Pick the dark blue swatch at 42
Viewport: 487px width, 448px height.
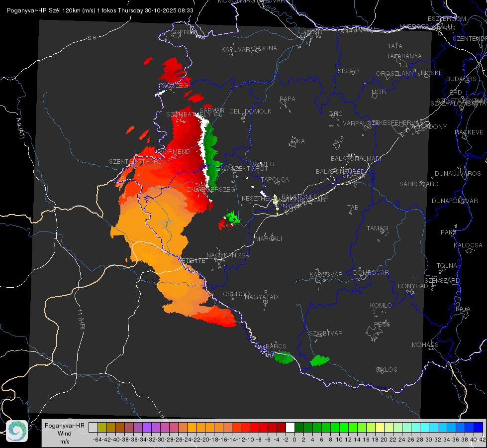[x=479, y=427]
